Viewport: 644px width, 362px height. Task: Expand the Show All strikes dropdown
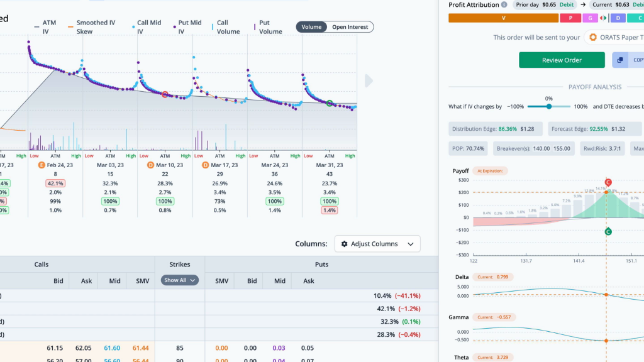(179, 280)
